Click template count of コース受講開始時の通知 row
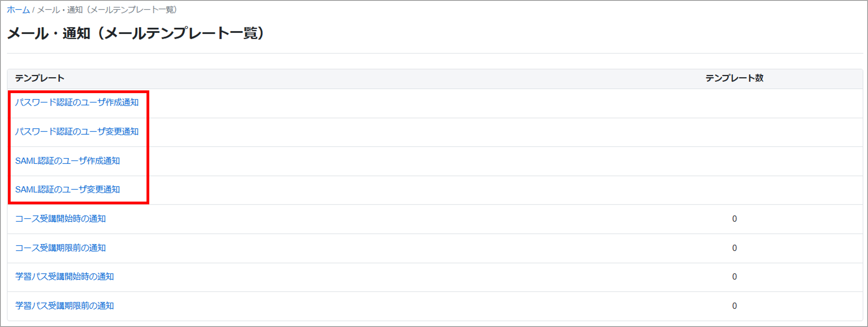This screenshot has height=327, width=868. pyautogui.click(x=734, y=219)
